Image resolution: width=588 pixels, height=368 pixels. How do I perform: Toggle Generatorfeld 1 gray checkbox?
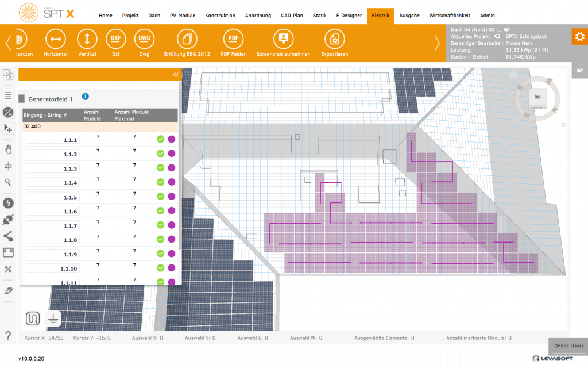pos(22,99)
